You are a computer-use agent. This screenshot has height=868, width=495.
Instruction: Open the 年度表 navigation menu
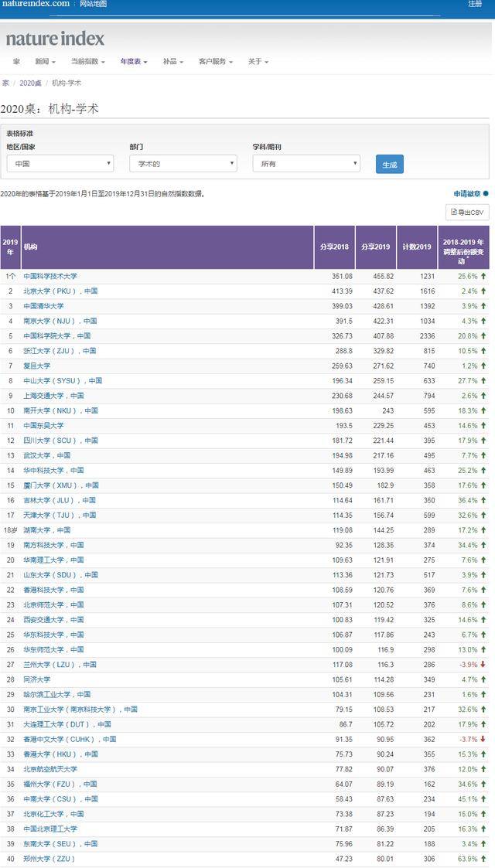(x=135, y=62)
